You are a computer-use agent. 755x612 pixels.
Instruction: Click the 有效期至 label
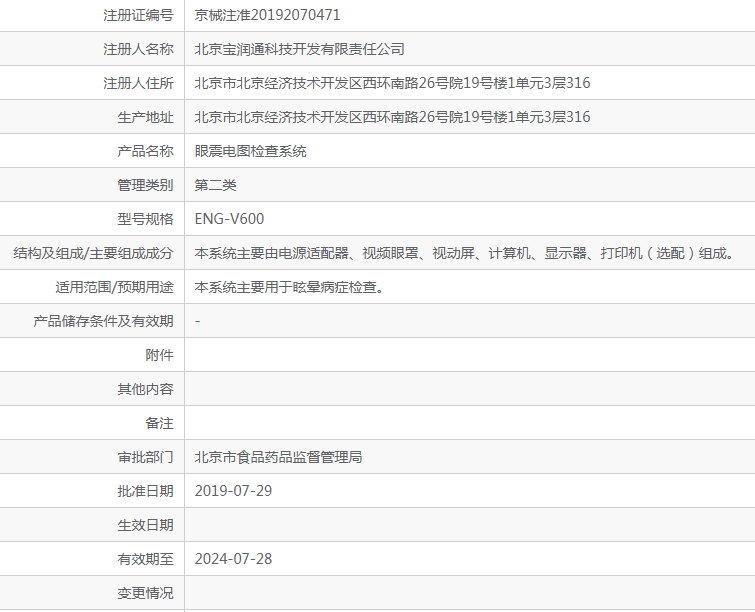pos(145,559)
